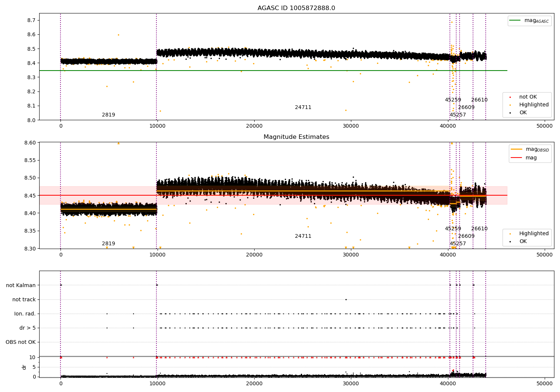This screenshot has width=560, height=392.
Task: Click the lone 'not track' data marker
Action: pyautogui.click(x=346, y=299)
